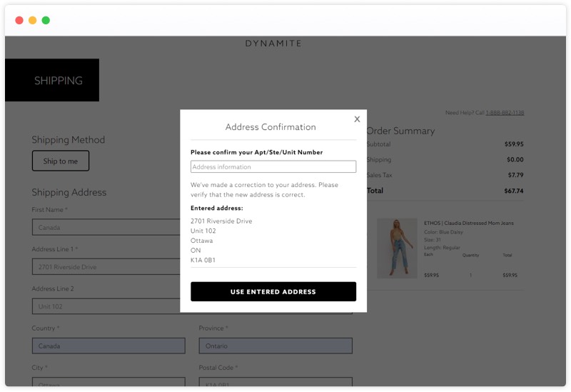Minimize the window with yellow button
This screenshot has width=571, height=392.
tap(32, 20)
